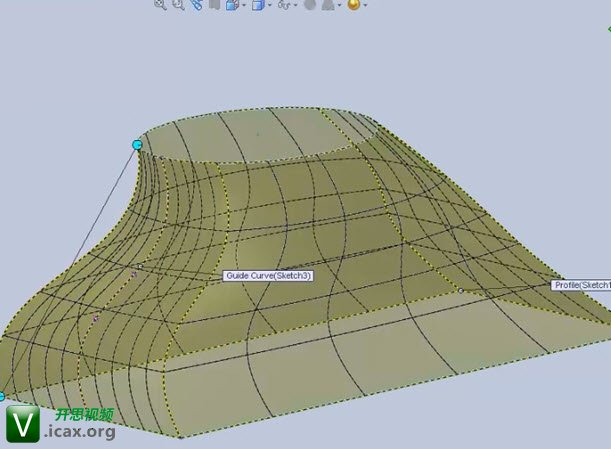Screen dimensions: 611x449
Task: Click the Edit Appearance sphere icon
Action: point(310,4)
